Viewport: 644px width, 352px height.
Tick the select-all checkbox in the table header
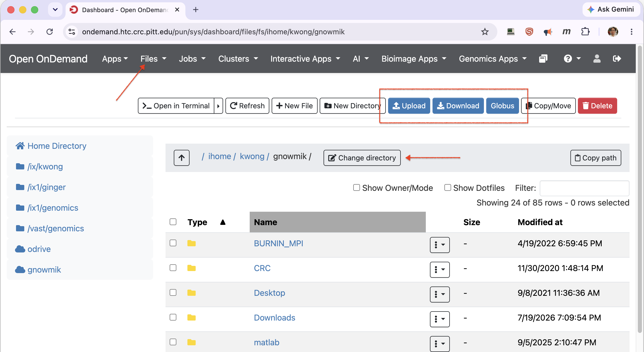tap(173, 222)
